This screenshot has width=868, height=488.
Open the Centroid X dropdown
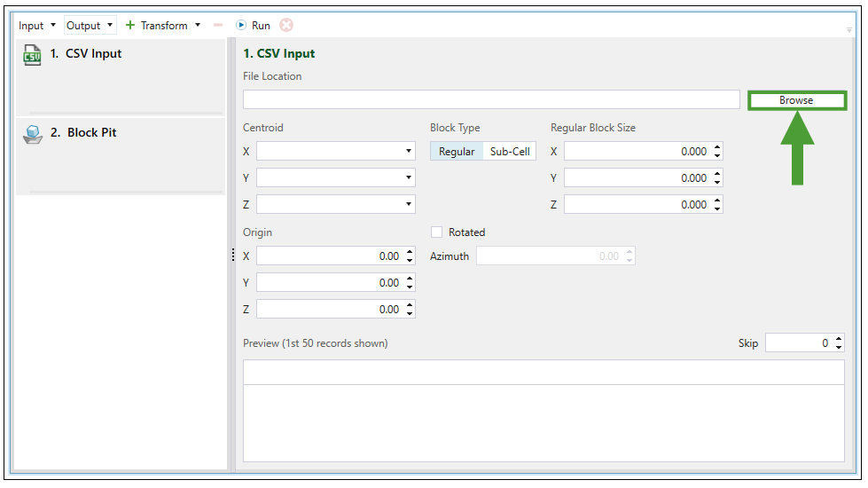coord(408,152)
